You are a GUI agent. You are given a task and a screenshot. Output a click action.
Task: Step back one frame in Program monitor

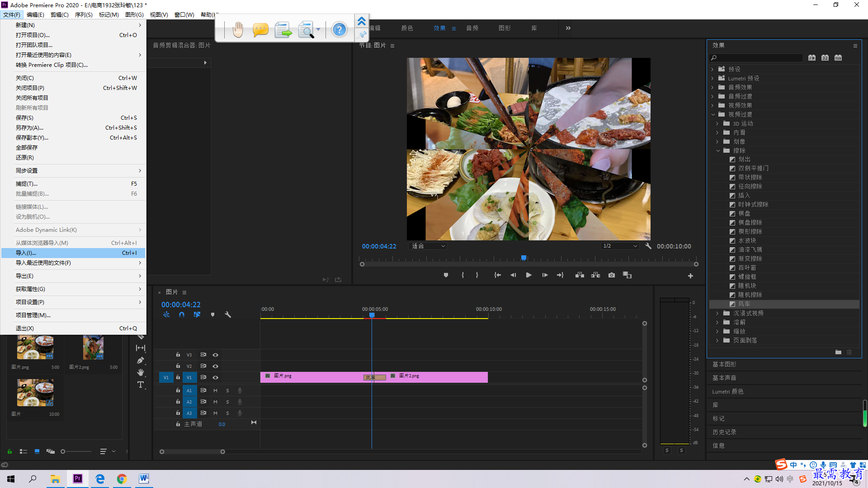click(513, 275)
